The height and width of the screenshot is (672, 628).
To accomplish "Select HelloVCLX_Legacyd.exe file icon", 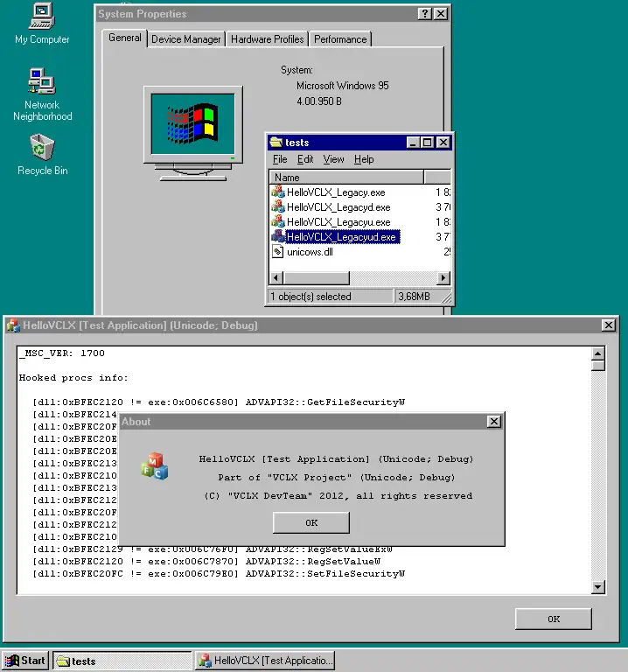I will click(278, 207).
